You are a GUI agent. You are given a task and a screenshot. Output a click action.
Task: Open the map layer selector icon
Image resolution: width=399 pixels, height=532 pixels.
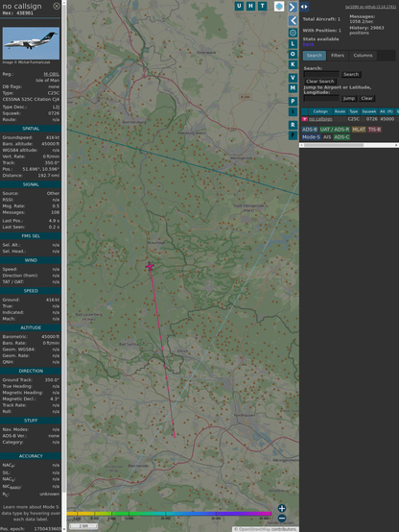(279, 6)
